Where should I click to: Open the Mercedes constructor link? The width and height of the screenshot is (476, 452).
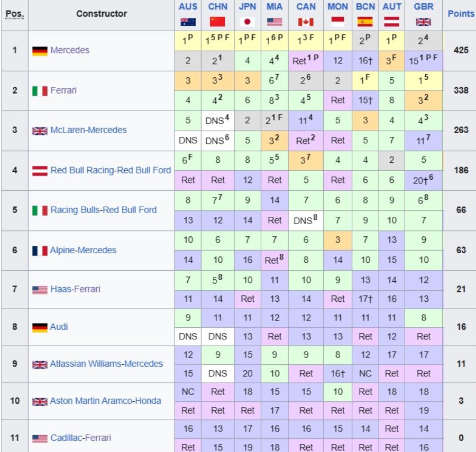tap(70, 50)
